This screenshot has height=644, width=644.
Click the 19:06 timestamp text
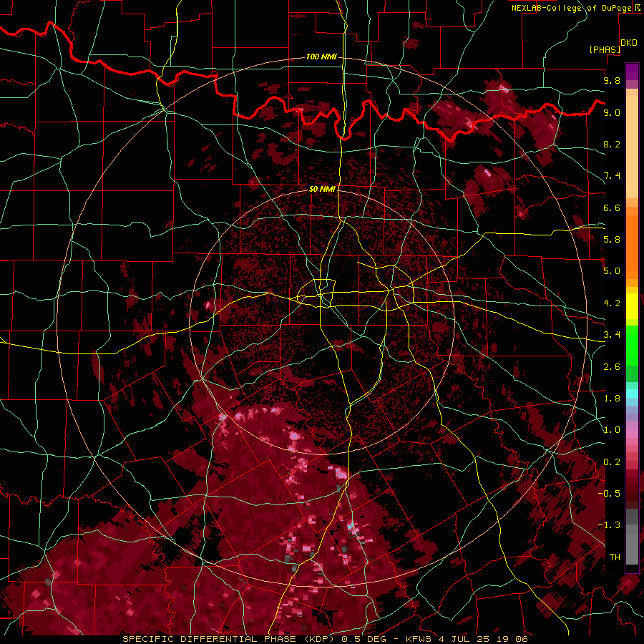pyautogui.click(x=512, y=639)
